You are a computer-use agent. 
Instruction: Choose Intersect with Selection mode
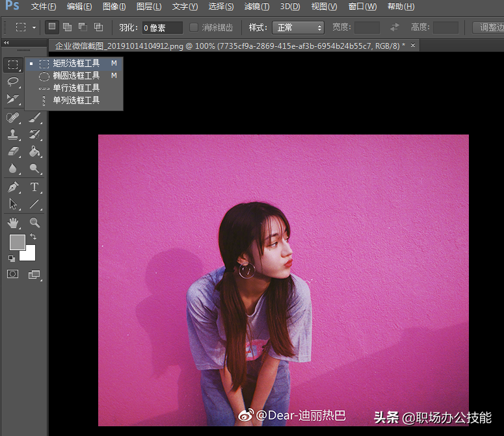pos(98,27)
